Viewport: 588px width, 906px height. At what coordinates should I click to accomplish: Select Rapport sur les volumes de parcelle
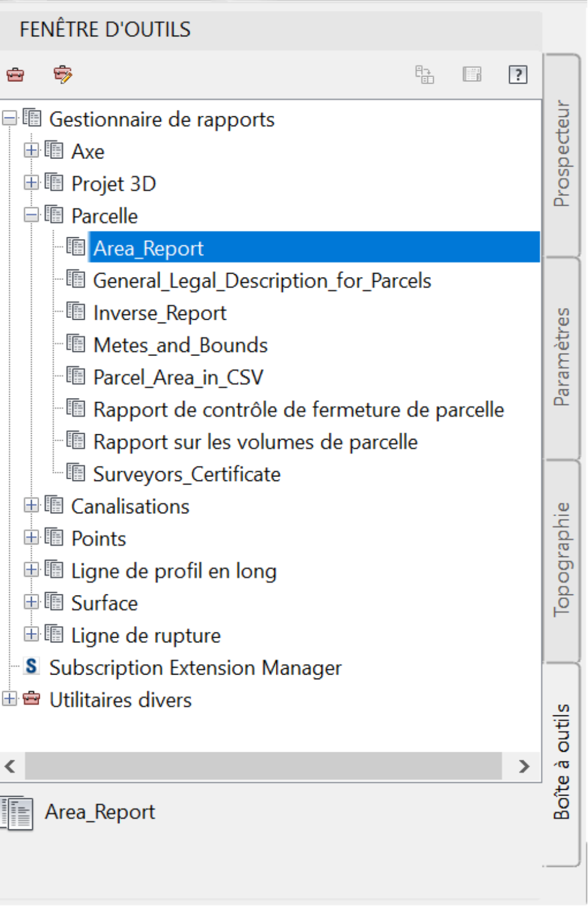point(255,442)
